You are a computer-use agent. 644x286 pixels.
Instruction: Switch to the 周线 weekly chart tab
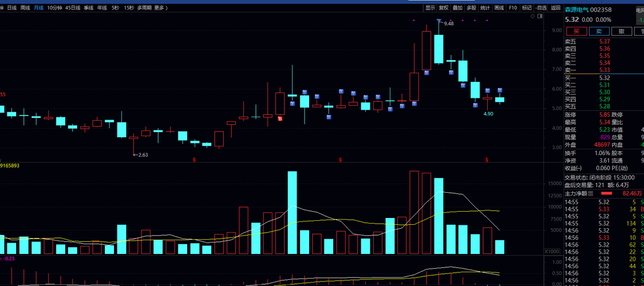pos(25,7)
